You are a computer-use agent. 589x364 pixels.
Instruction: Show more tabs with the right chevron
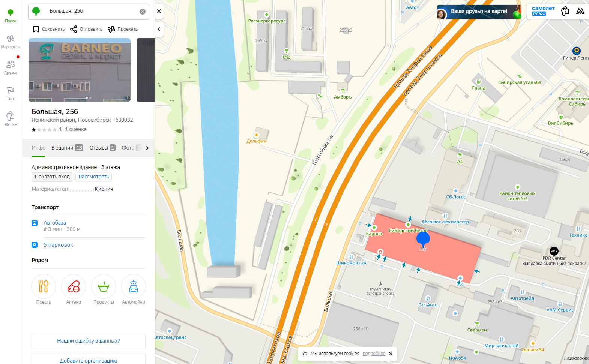[x=147, y=148]
